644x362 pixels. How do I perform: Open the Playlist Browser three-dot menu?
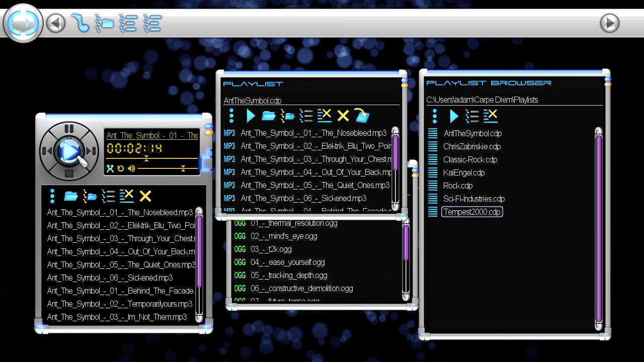[x=435, y=116]
